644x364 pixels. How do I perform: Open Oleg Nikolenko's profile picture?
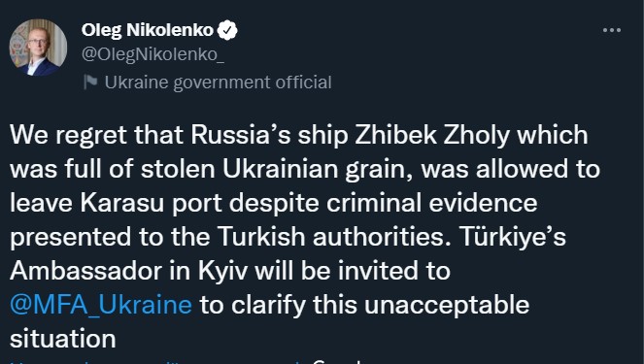click(38, 48)
